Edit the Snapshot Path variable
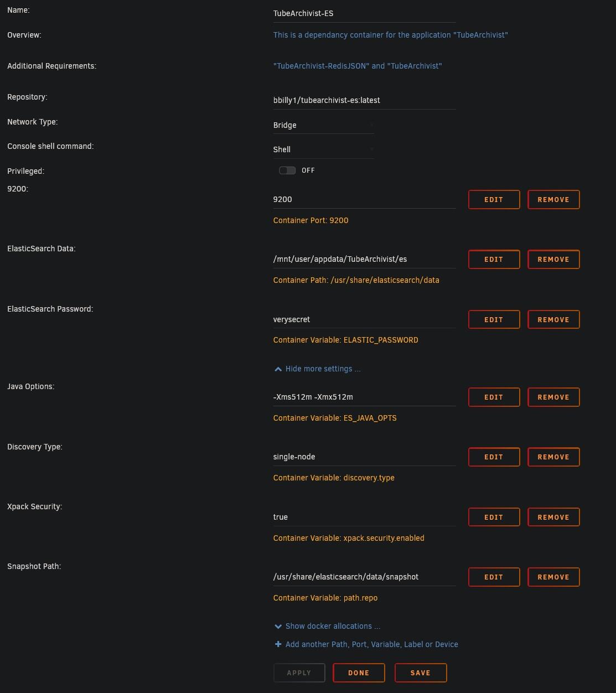 (494, 577)
